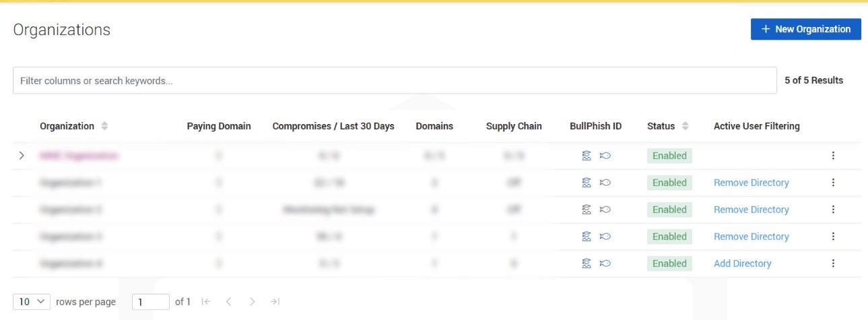Open the rows per page dropdown

click(32, 302)
